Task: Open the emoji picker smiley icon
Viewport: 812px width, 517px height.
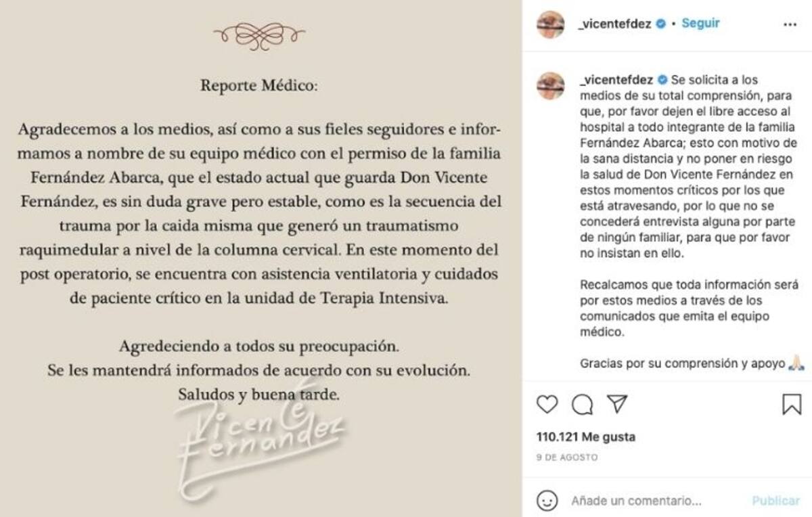Action: pos(547,501)
